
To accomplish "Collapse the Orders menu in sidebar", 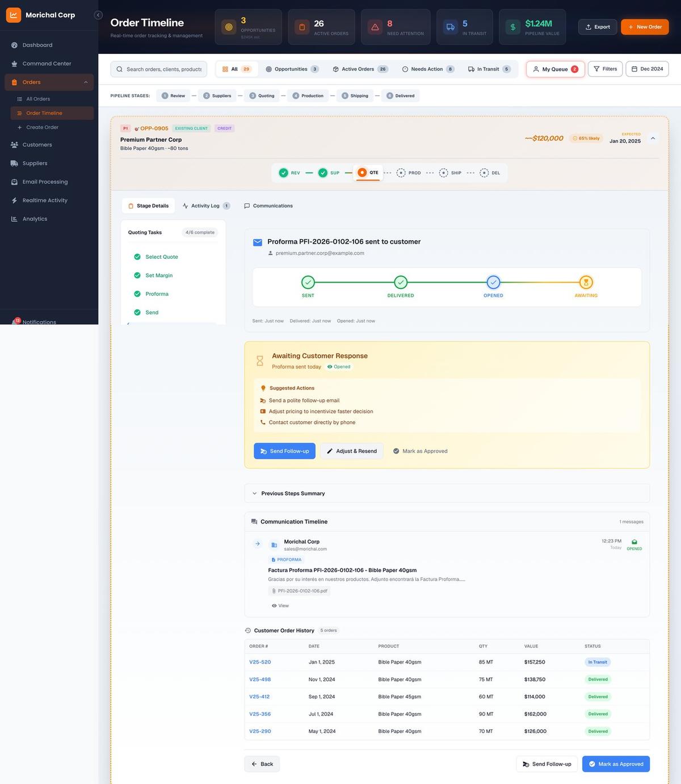I will pos(86,82).
